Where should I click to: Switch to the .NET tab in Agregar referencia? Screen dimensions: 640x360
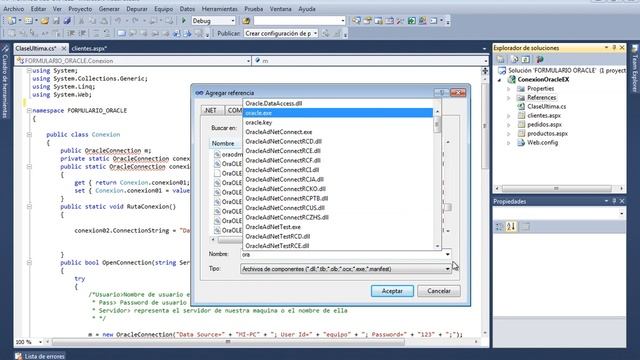click(211, 110)
